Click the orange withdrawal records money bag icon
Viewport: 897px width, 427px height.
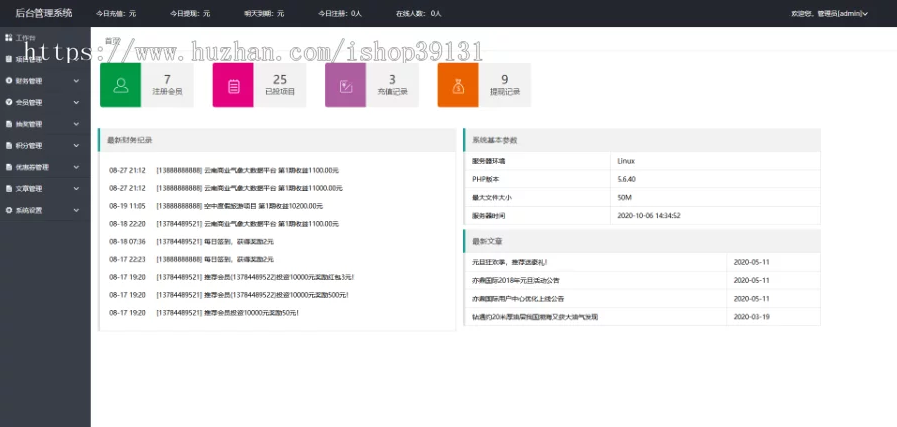point(457,85)
